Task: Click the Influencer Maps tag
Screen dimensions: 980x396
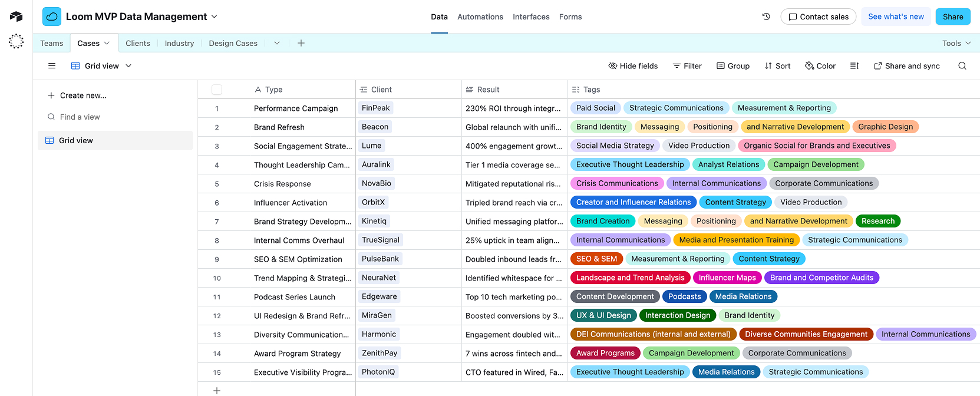Action: [x=727, y=278]
